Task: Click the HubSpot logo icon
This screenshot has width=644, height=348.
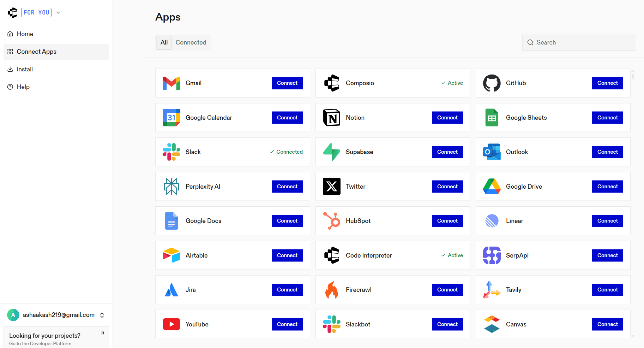Action: click(332, 221)
